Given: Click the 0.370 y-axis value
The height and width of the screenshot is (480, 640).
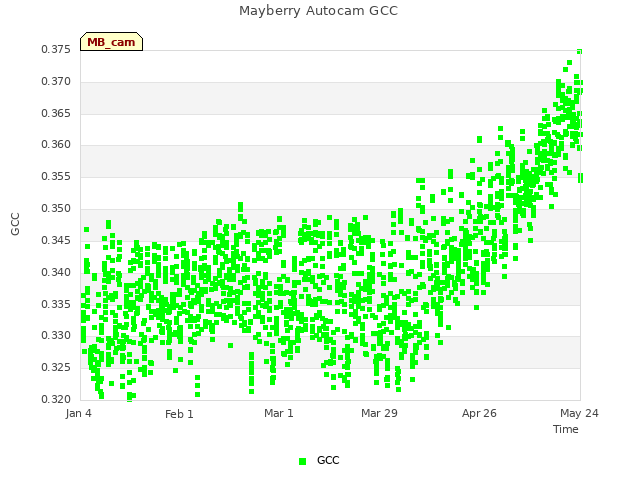Looking at the screenshot, I should tap(56, 82).
